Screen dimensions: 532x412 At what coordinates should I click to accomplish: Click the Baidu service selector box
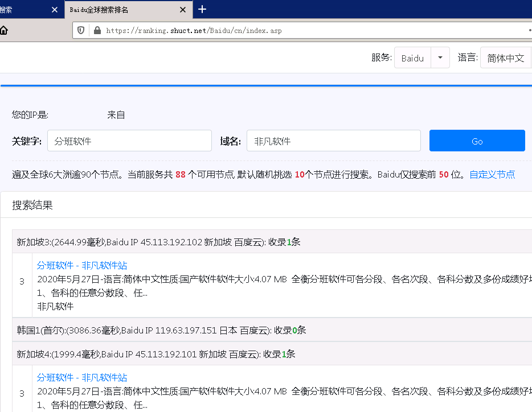pos(412,57)
